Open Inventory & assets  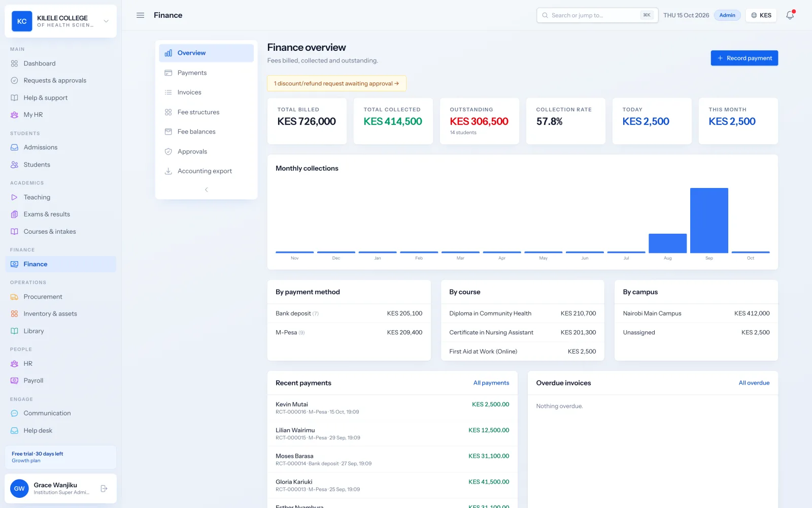click(61, 314)
